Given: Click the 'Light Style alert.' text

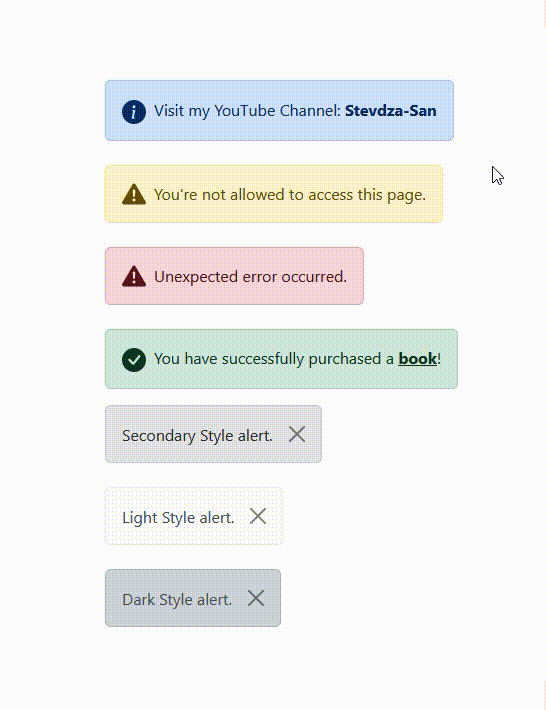Looking at the screenshot, I should [178, 518].
